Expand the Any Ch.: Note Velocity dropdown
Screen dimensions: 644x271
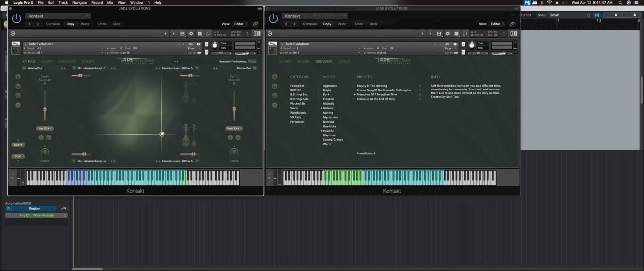pyautogui.click(x=37, y=215)
